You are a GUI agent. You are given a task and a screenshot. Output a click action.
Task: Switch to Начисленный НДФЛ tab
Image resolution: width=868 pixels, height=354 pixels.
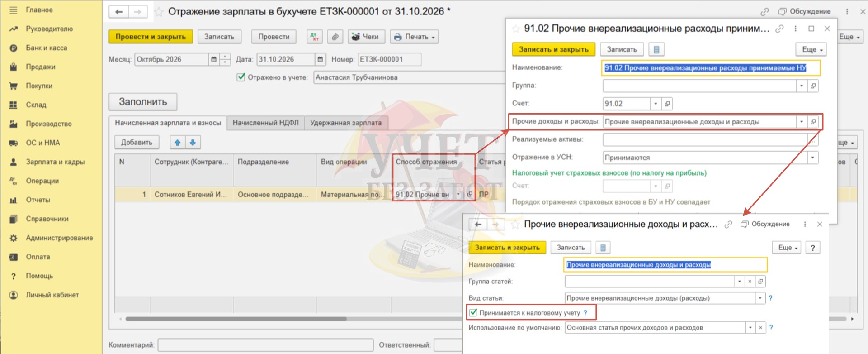265,123
